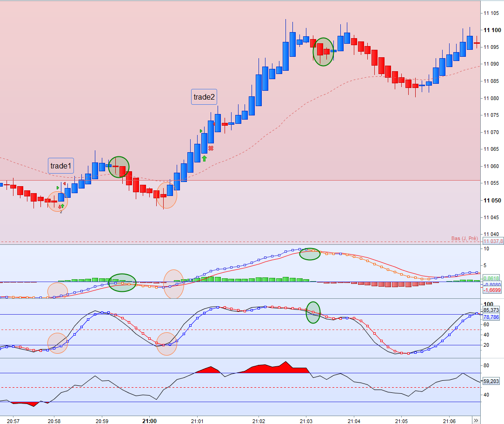Click the 11 075 price axis label
This screenshot has width=504, height=424.
pyautogui.click(x=491, y=115)
